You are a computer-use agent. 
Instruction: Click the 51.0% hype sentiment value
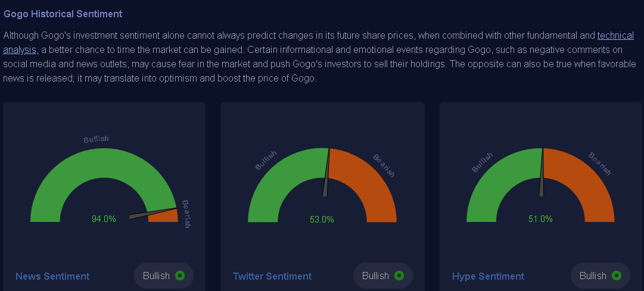point(540,219)
